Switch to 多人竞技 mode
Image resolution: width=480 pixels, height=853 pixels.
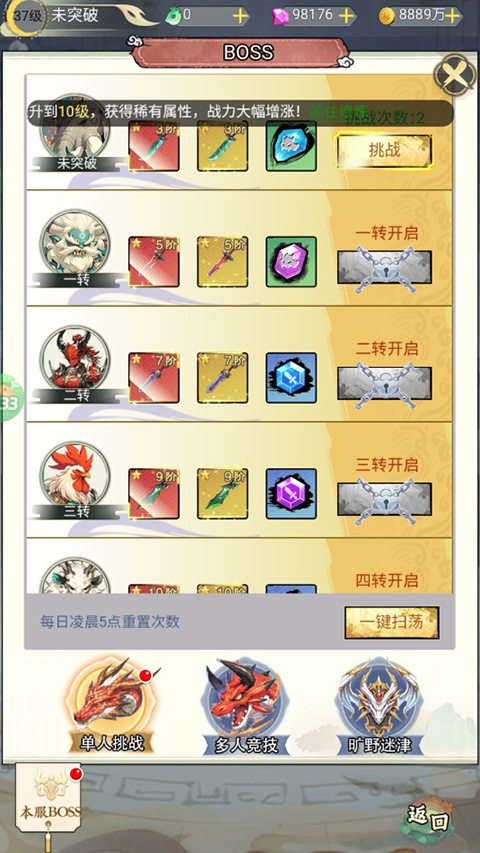245,707
